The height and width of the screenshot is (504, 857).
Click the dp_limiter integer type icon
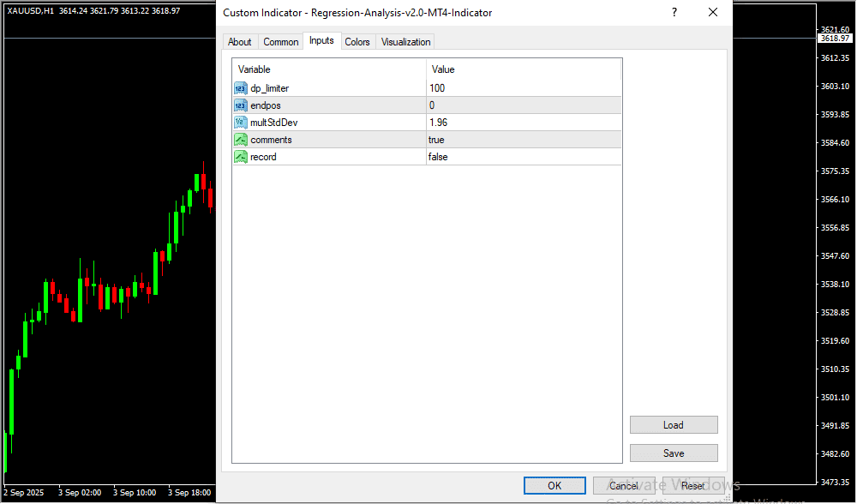point(241,88)
